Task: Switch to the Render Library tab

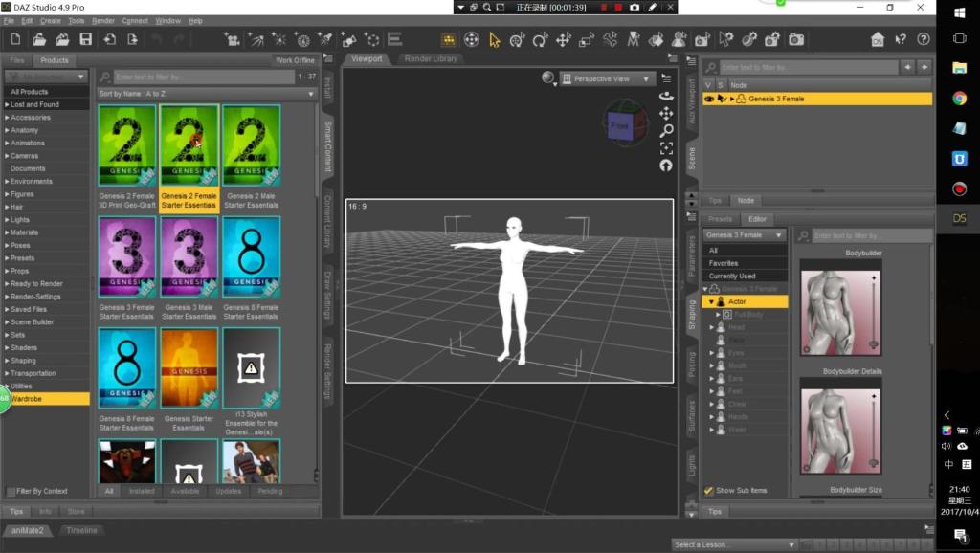Action: point(431,58)
